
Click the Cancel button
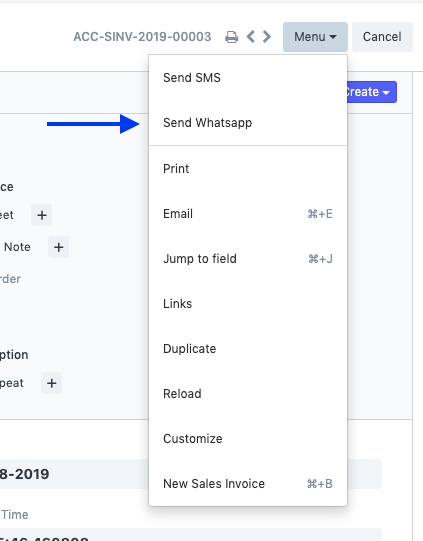coord(382,37)
